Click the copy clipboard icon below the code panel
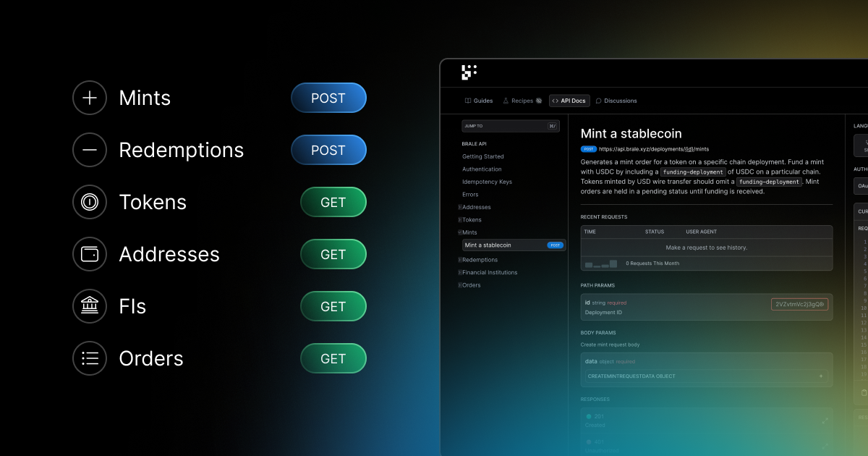Image resolution: width=868 pixels, height=456 pixels. click(x=864, y=393)
